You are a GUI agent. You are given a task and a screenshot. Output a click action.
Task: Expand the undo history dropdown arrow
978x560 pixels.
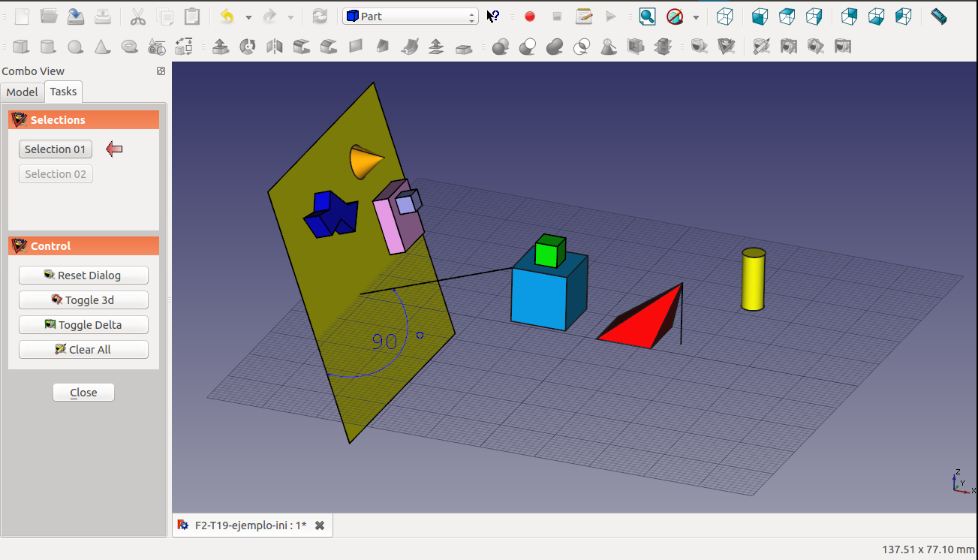coord(248,17)
